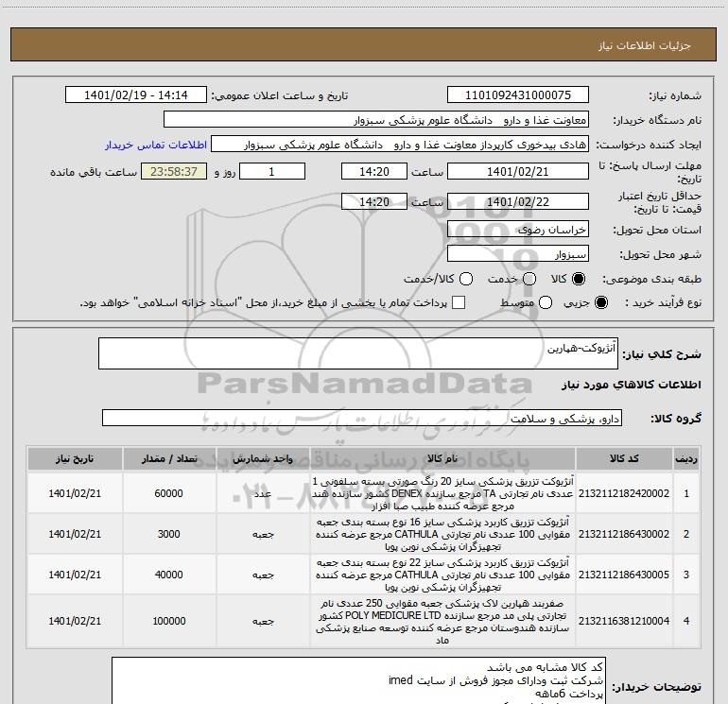This screenshot has height=704, width=728.
Task: Click the ردیف column header
Action: [686, 458]
